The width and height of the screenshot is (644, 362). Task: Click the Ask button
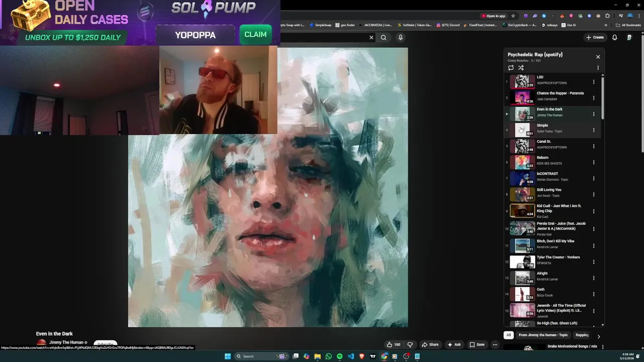[x=454, y=344]
